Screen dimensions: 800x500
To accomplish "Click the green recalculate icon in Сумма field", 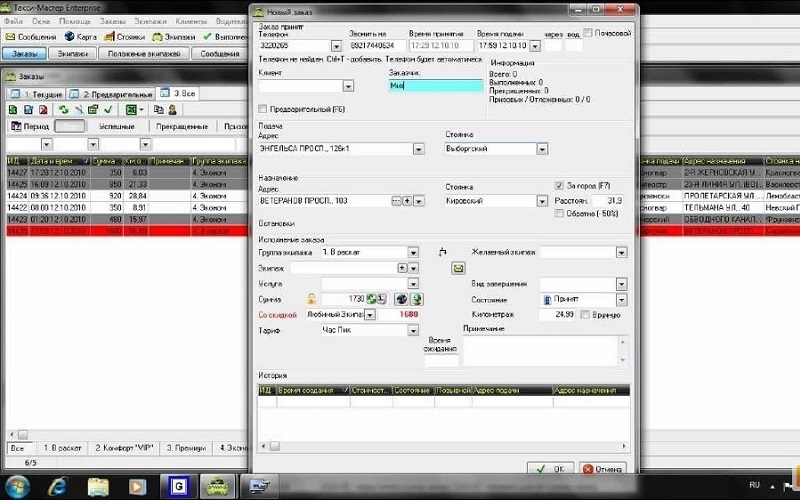I will pos(371,299).
